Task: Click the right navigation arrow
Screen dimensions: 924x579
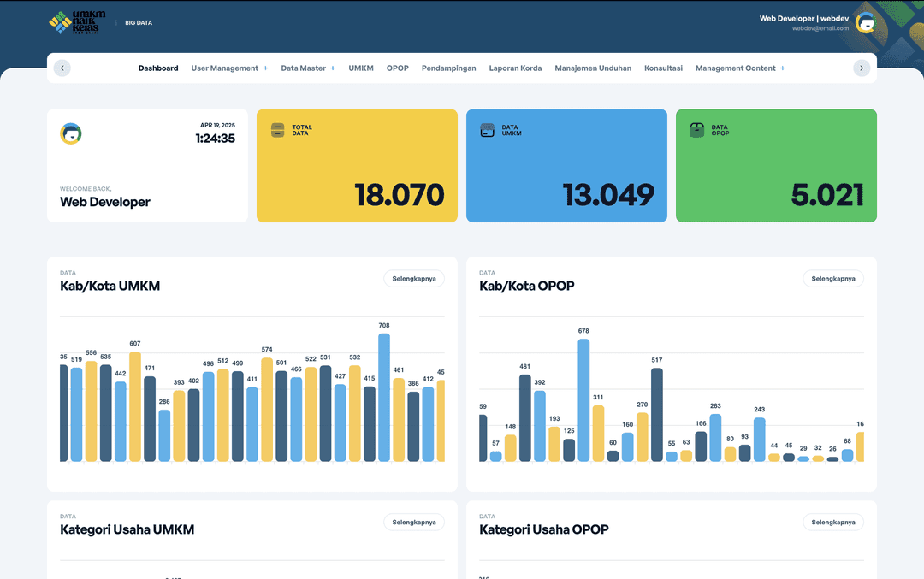Action: [x=862, y=67]
